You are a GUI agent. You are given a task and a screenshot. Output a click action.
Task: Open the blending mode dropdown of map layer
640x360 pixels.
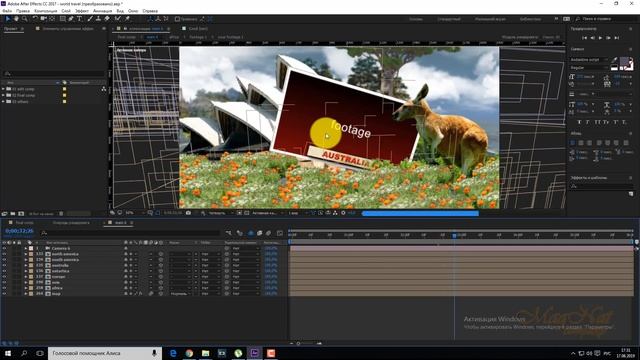pyautogui.click(x=181, y=293)
